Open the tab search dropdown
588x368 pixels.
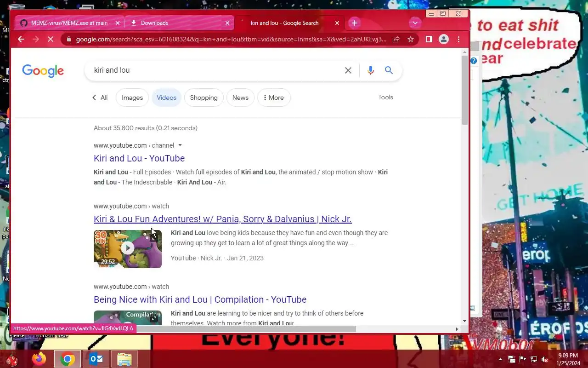[415, 23]
